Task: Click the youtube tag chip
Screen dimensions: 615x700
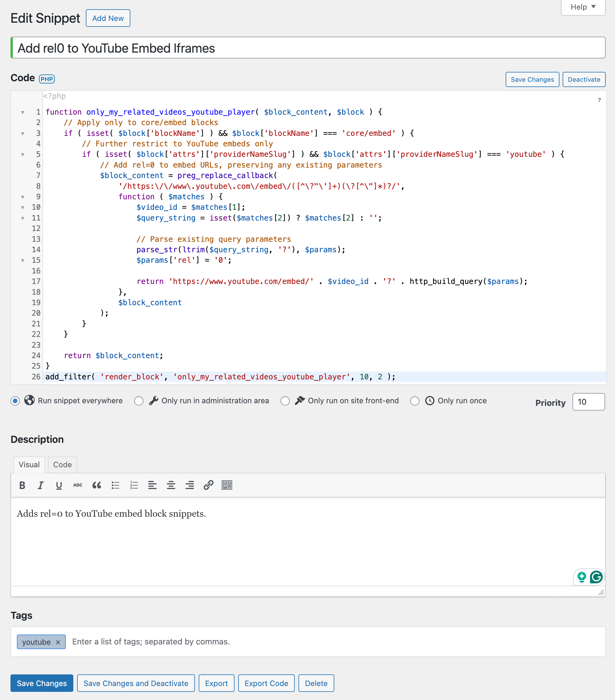Action: coord(41,642)
